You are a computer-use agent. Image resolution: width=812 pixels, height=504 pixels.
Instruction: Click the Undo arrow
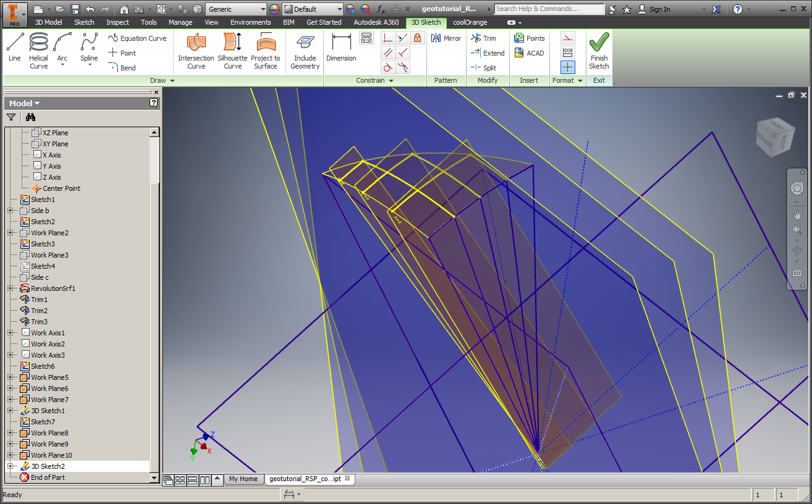[x=90, y=9]
